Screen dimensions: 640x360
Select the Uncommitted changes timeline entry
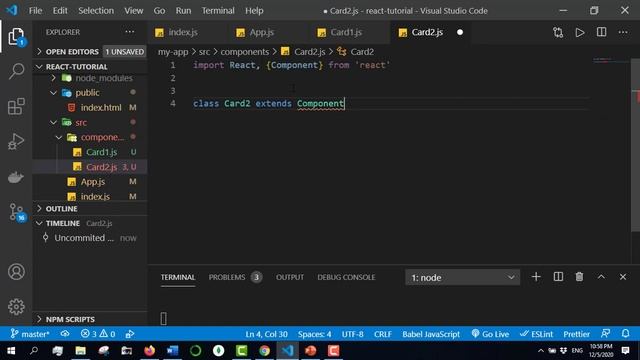[90, 238]
